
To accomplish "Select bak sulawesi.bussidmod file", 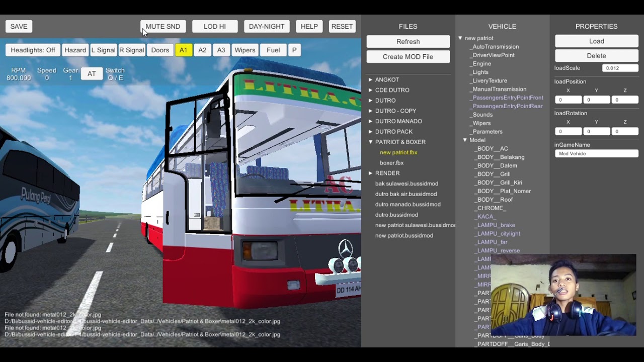I will coord(407,184).
